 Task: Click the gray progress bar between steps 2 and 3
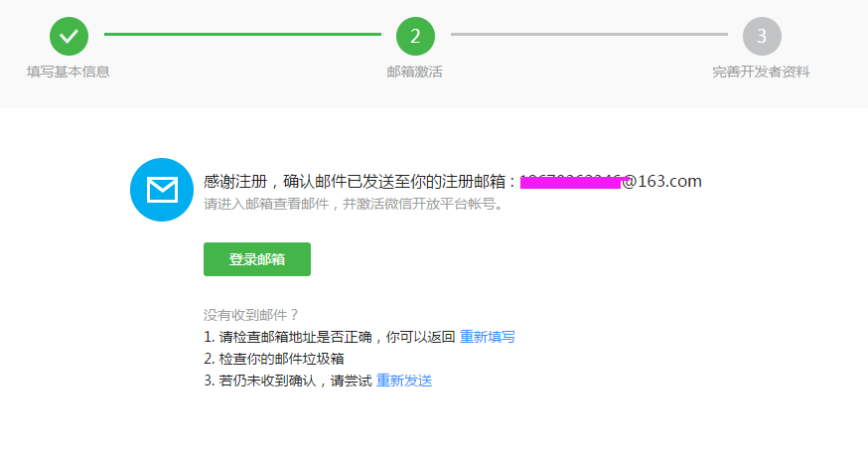click(589, 35)
